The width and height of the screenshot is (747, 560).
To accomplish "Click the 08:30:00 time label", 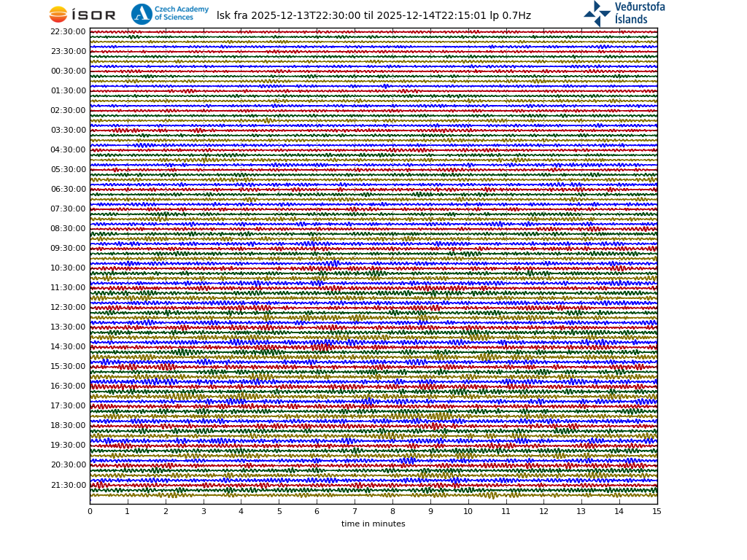I will click(68, 229).
